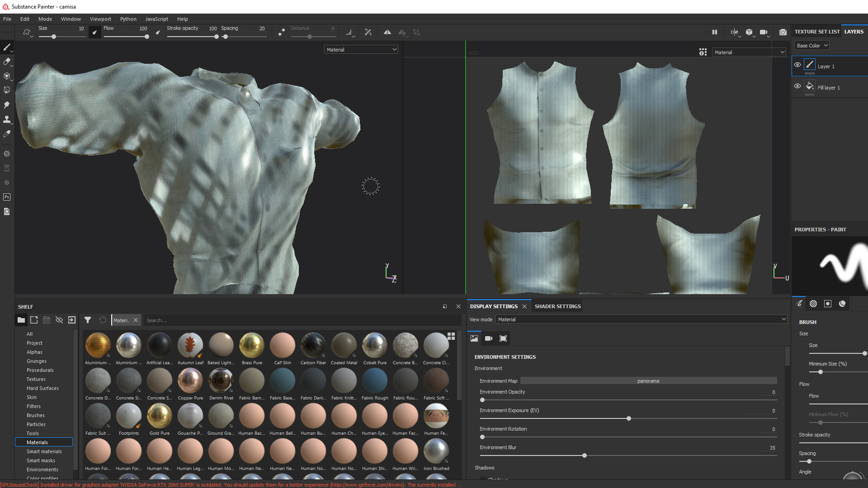Click the shelf Search field

coord(302,320)
